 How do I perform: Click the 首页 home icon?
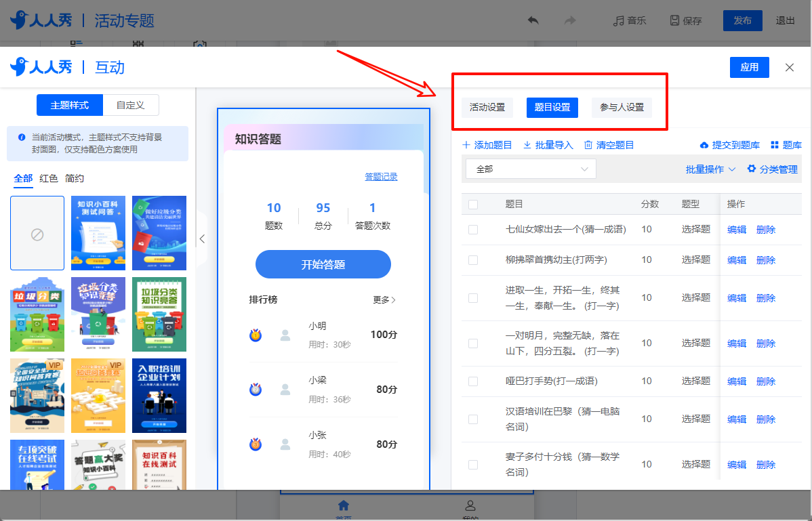[x=344, y=505]
